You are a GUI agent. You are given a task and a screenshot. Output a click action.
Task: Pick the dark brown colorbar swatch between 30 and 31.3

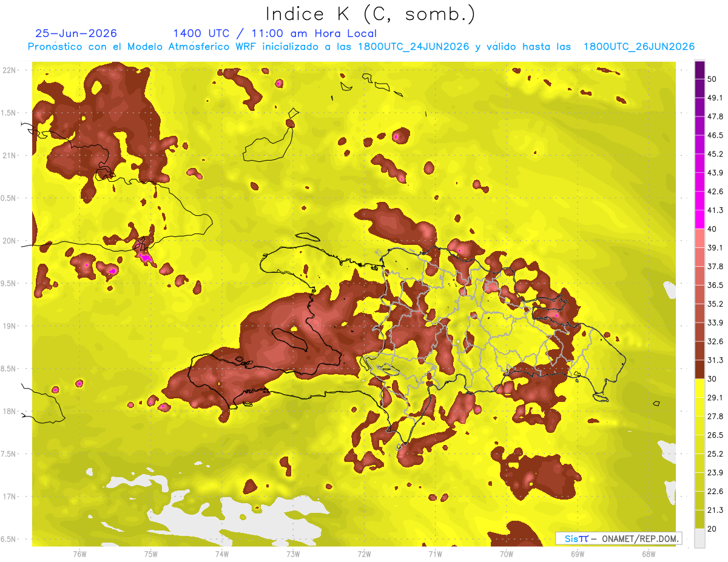coord(699,369)
